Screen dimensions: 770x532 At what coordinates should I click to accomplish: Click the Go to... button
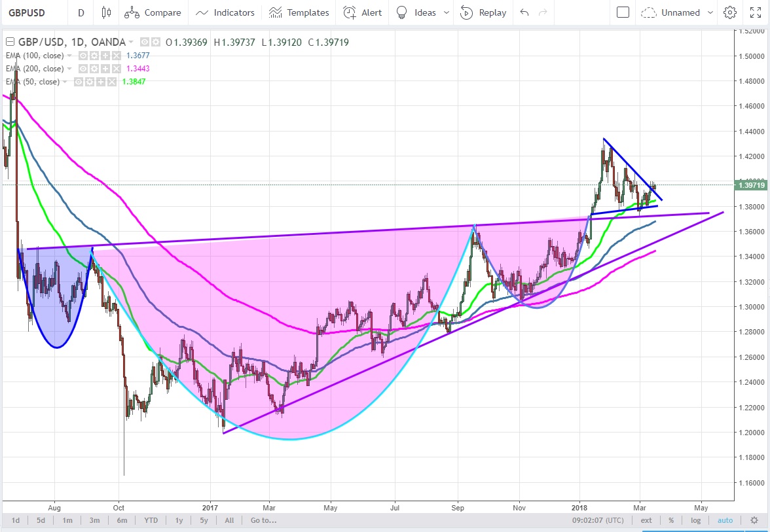pyautogui.click(x=263, y=520)
